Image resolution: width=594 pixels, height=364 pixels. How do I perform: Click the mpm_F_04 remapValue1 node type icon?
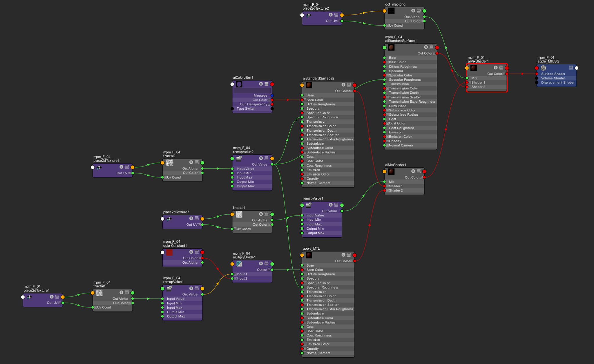(x=169, y=289)
